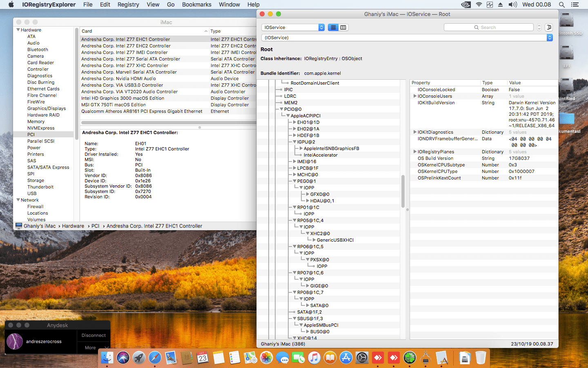Expand the EH01@1D registry entry

[295, 122]
